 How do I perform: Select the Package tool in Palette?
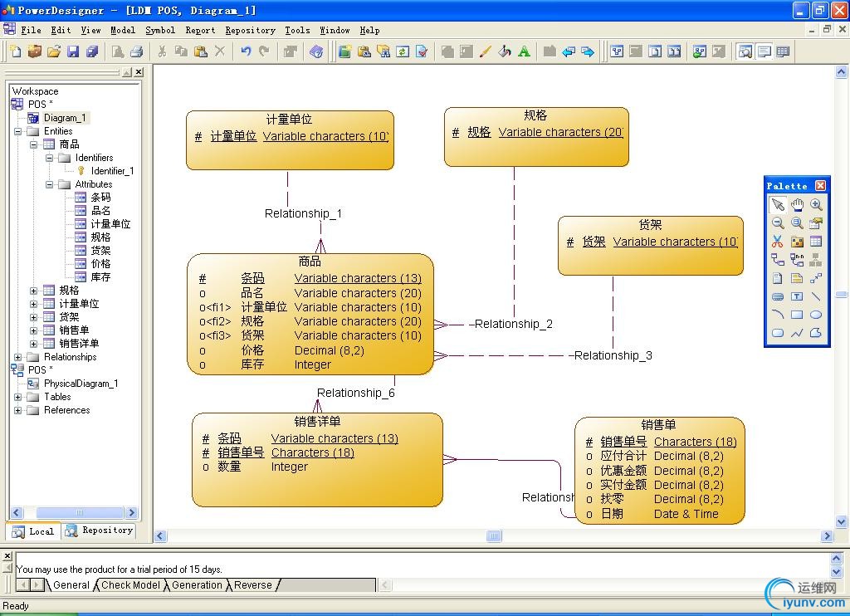tap(797, 242)
